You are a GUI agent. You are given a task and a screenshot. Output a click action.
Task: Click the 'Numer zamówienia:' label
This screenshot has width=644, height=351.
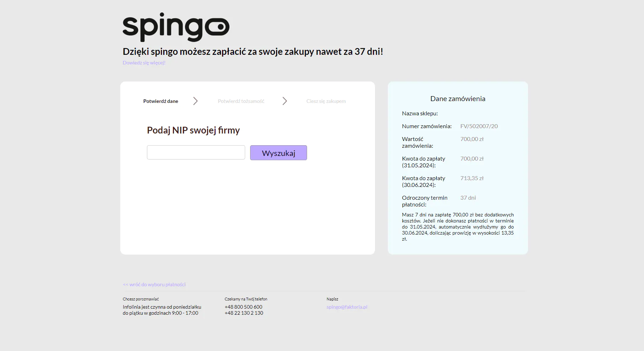point(427,126)
